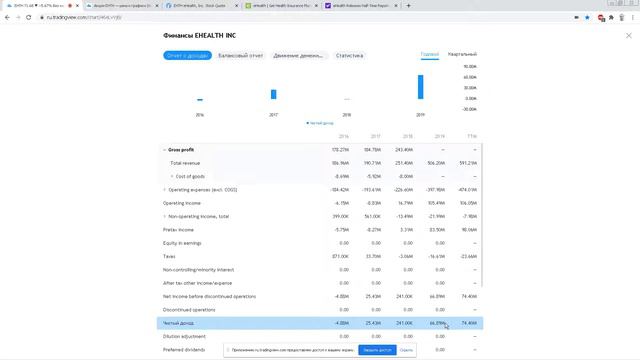Viewport: 640px width, 360px height.
Task: Close the first EHTH TradingView tab
Action: point(77,6)
